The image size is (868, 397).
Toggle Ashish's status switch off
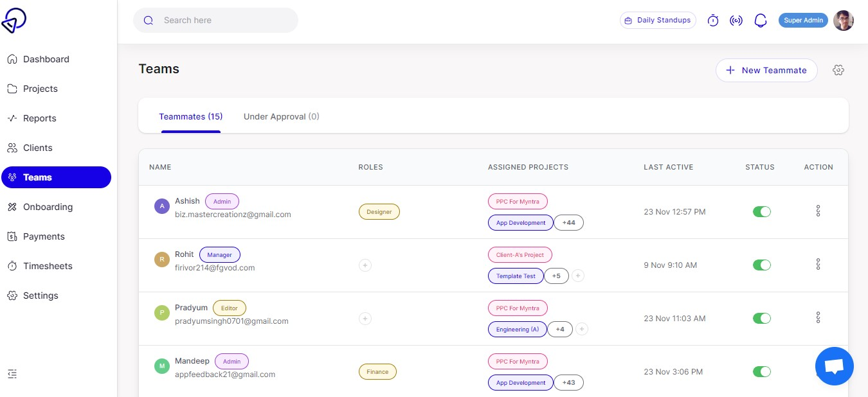tap(761, 211)
